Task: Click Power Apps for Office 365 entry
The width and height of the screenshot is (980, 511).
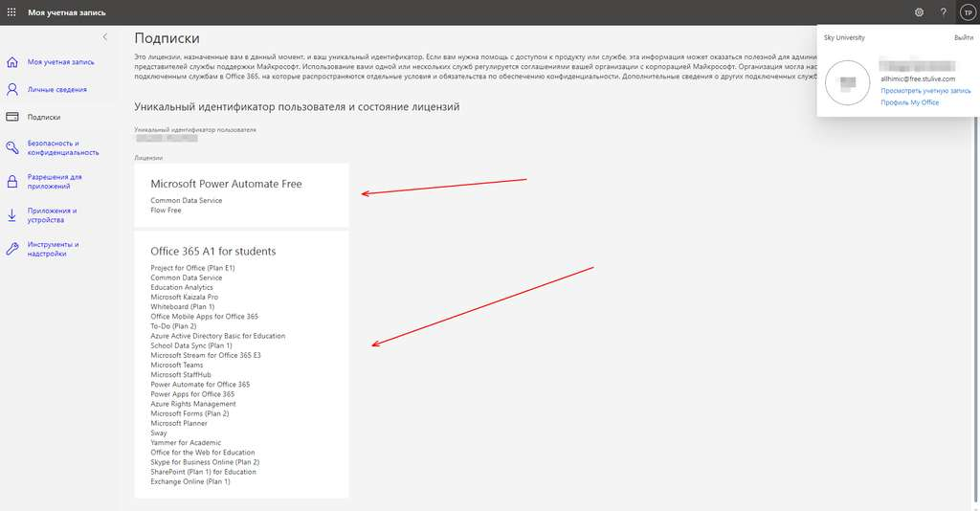Action: (x=192, y=394)
